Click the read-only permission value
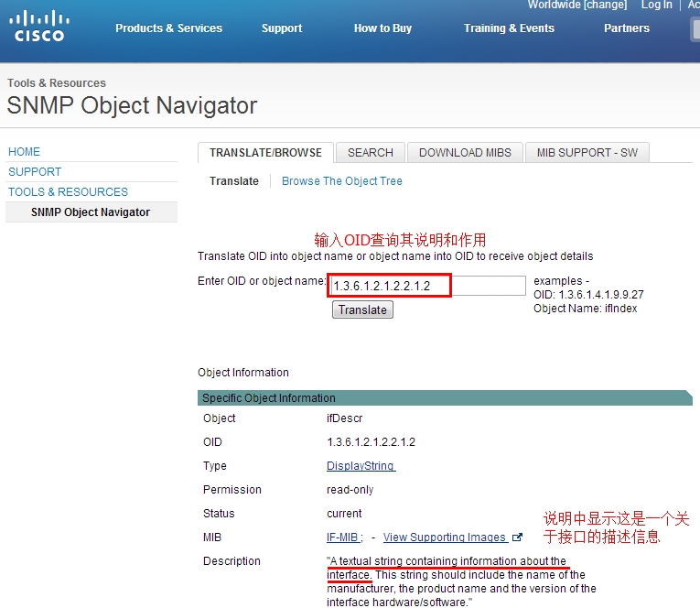The height and width of the screenshot is (608, 700). (x=350, y=490)
